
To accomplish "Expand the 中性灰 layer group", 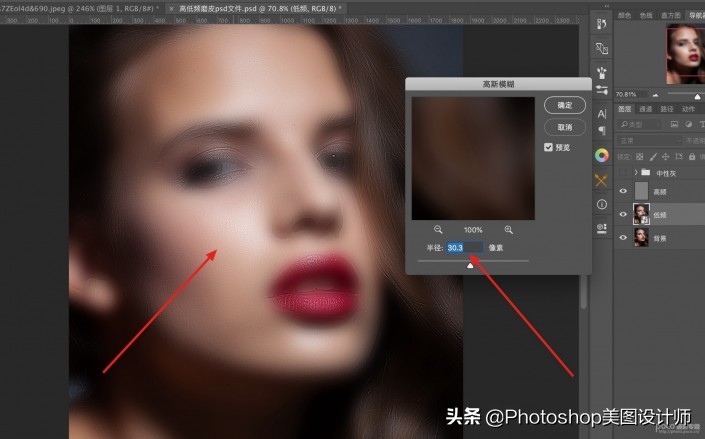I will pos(635,173).
